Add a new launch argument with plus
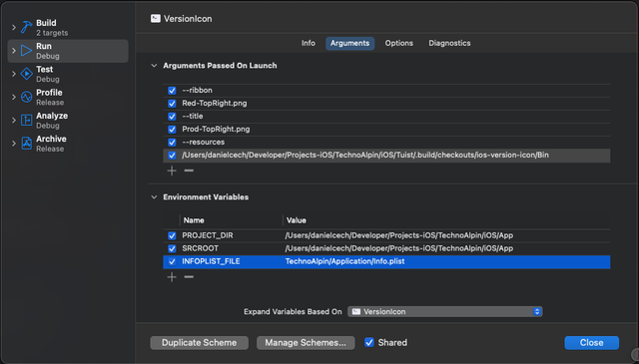This screenshot has height=364, width=639. coord(172,171)
